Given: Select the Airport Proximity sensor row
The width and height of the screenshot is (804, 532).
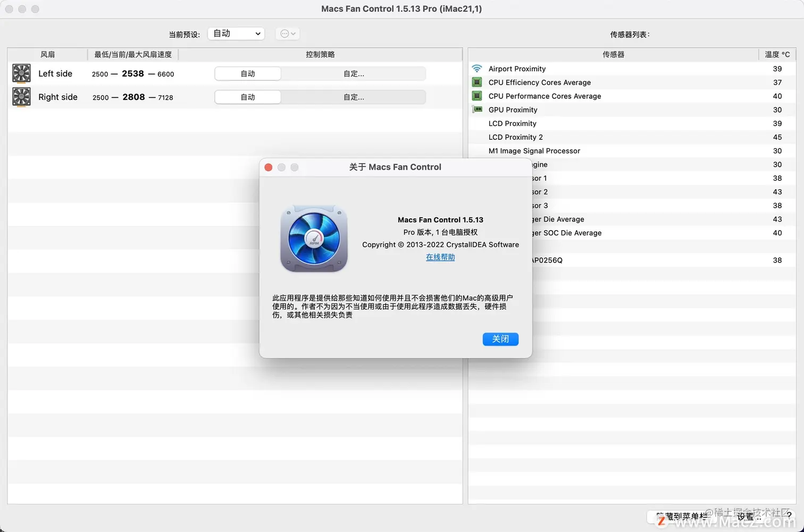Looking at the screenshot, I should coord(632,69).
